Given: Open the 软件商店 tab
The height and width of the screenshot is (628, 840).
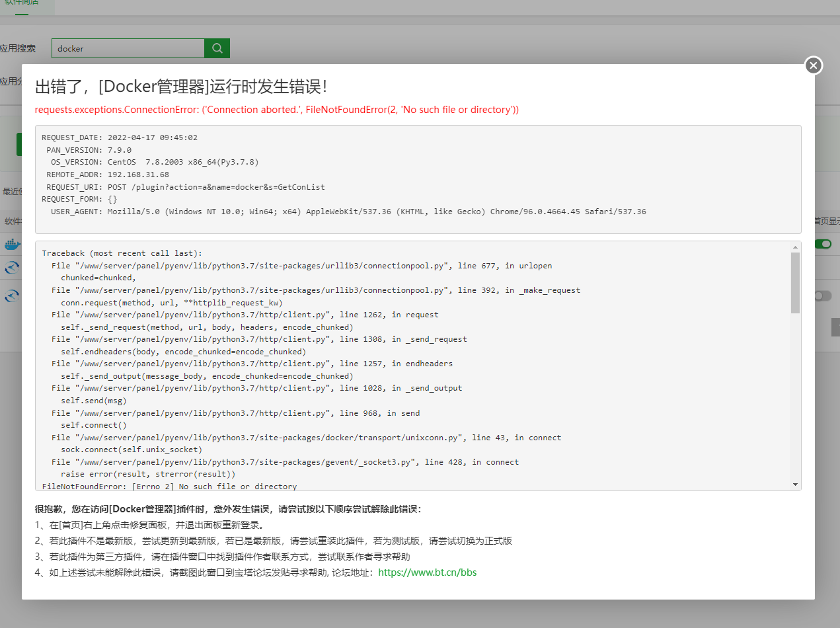Looking at the screenshot, I should (x=21, y=3).
